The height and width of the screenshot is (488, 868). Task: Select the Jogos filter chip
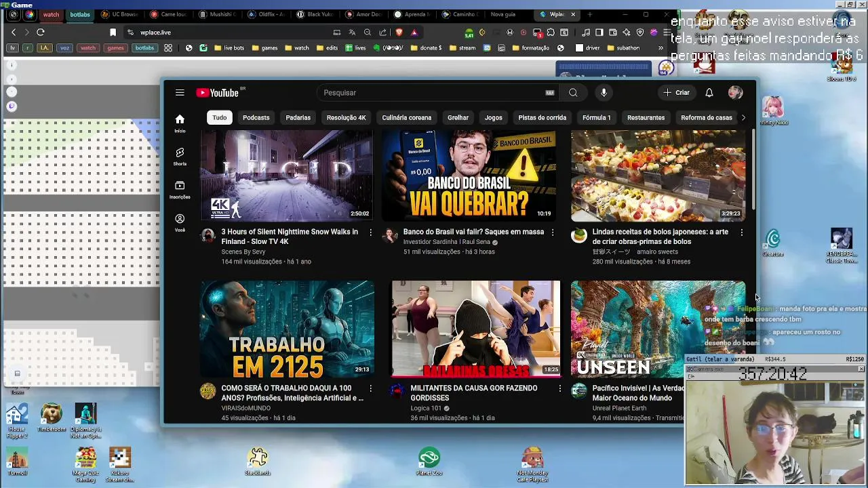click(494, 118)
